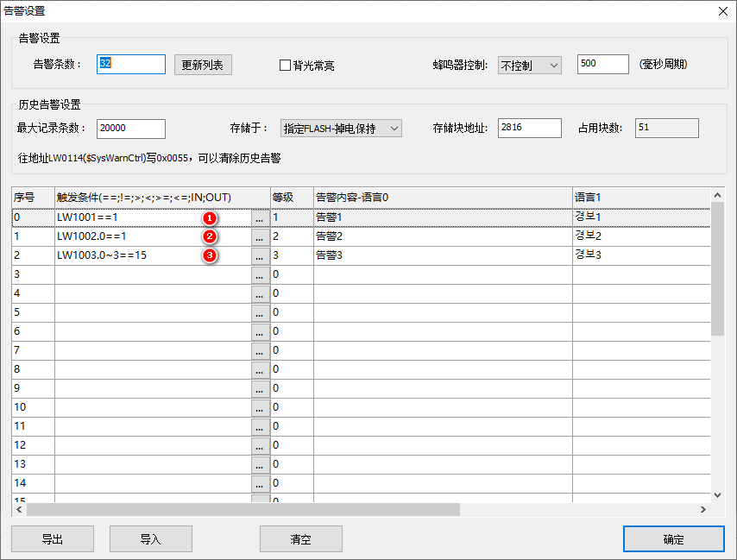Click the '...' button in row 8
Image resolution: width=737 pixels, height=560 pixels.
tap(260, 369)
